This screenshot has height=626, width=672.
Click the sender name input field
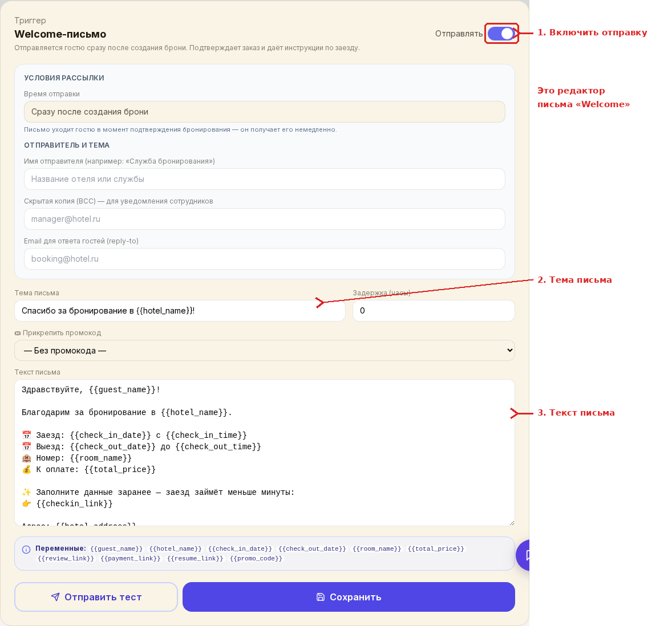point(265,179)
